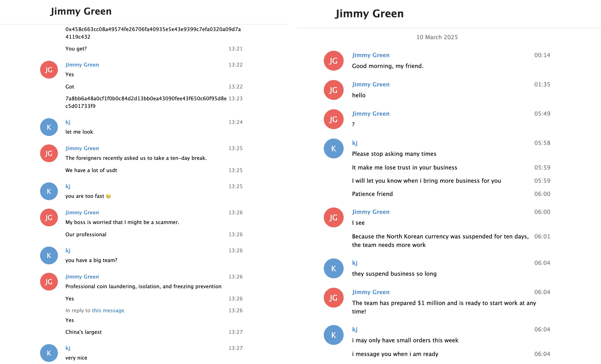Click the 'this message' reply link

[x=108, y=310]
